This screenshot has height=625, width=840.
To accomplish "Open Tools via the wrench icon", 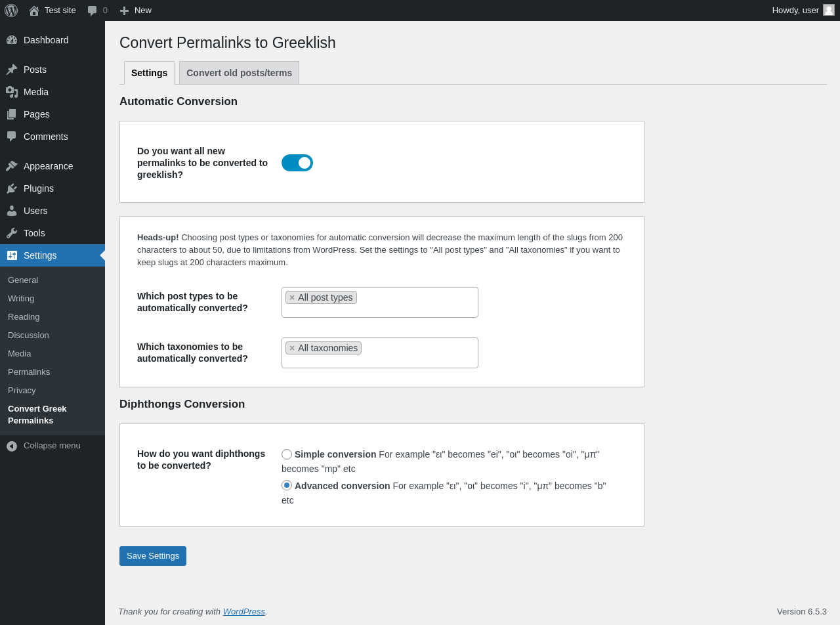I will click(12, 233).
